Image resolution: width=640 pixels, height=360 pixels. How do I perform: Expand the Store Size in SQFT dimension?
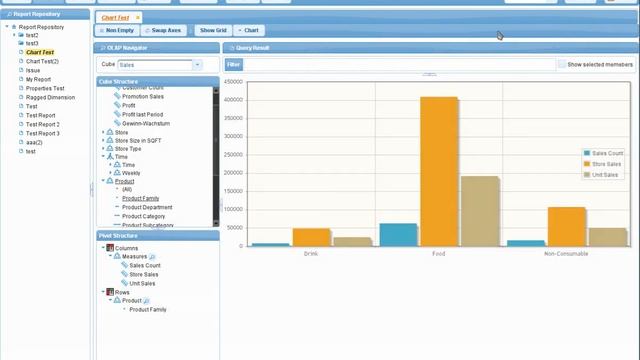click(103, 140)
